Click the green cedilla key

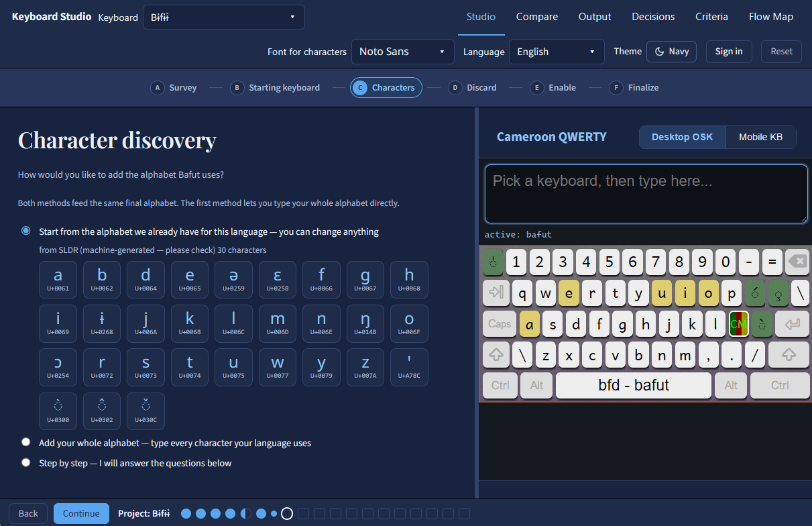click(778, 293)
